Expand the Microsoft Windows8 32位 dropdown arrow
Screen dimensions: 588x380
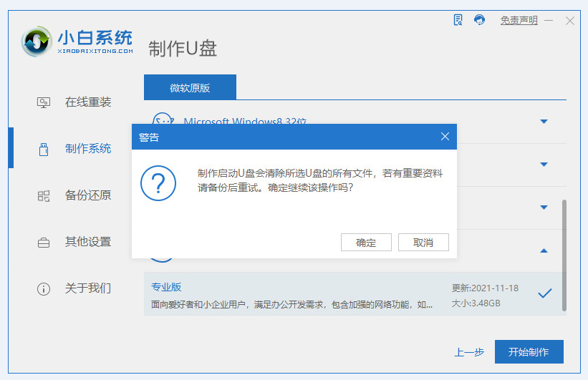pos(544,122)
